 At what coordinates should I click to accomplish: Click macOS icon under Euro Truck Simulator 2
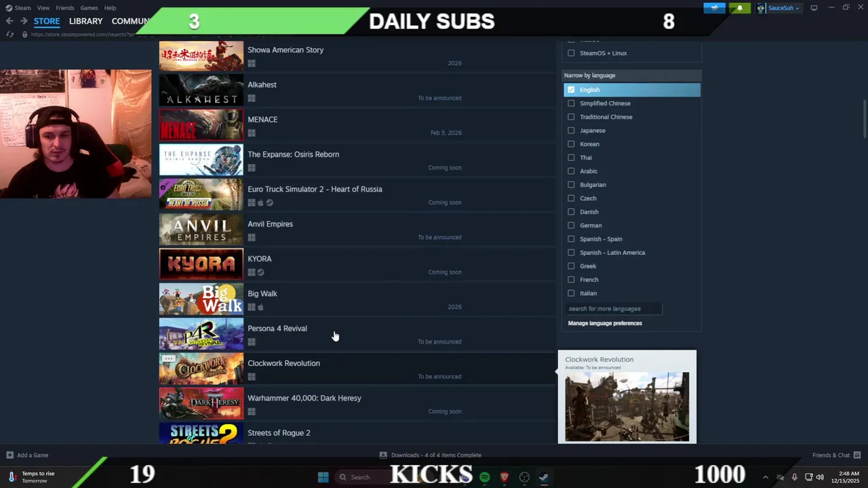pyautogui.click(x=260, y=203)
